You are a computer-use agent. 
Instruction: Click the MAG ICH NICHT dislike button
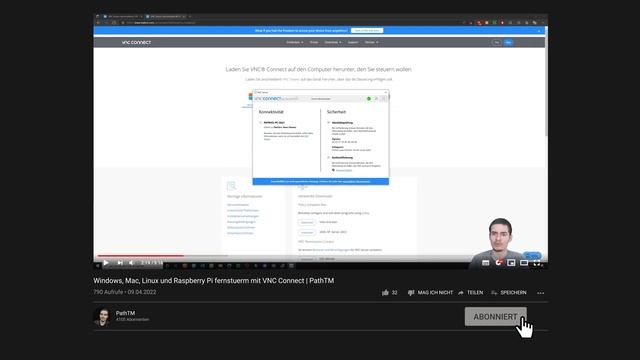pos(430,293)
